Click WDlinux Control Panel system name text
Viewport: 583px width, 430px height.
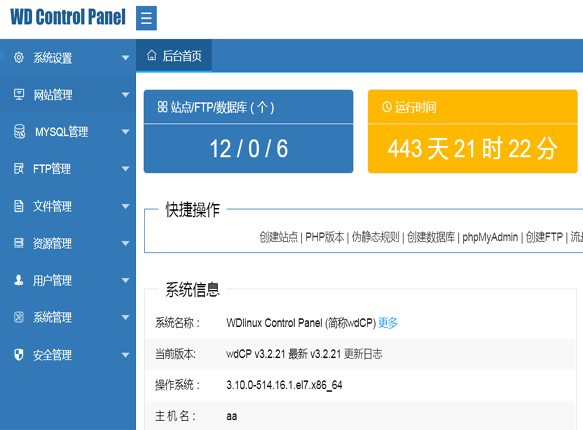click(274, 323)
